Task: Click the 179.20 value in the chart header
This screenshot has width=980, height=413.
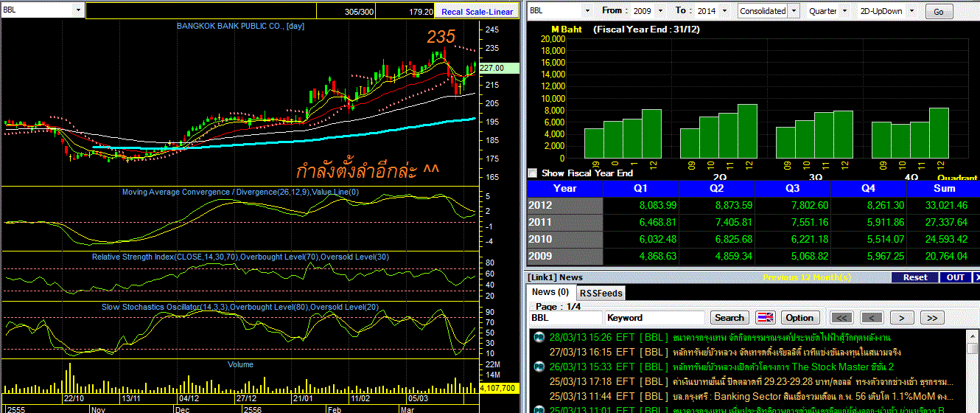Action: (421, 12)
